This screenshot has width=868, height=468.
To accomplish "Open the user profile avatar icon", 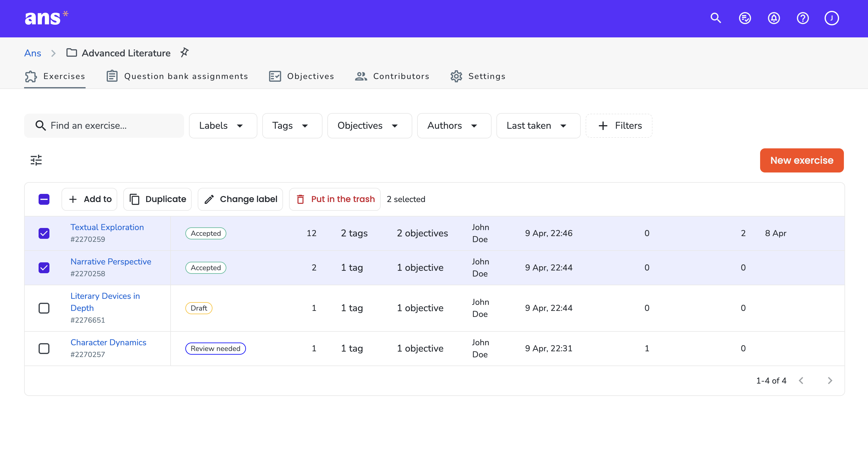I will (832, 18).
